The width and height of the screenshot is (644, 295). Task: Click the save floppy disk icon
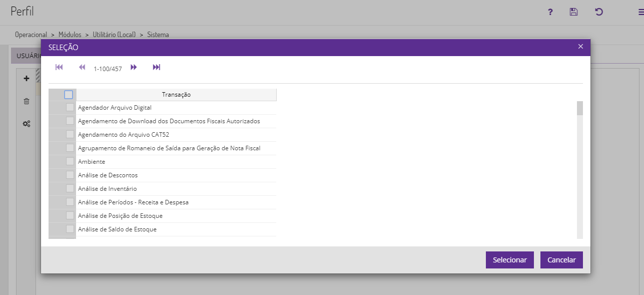tap(574, 12)
